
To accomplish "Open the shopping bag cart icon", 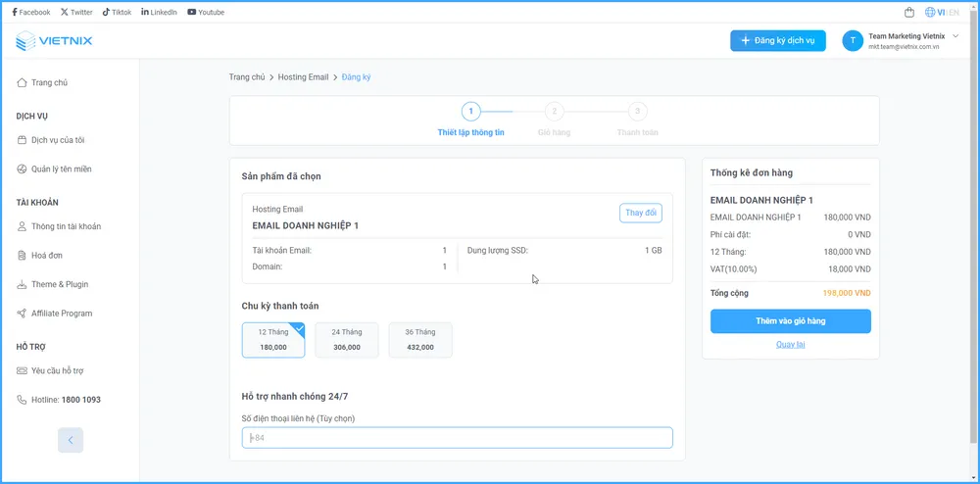I will pos(909,13).
